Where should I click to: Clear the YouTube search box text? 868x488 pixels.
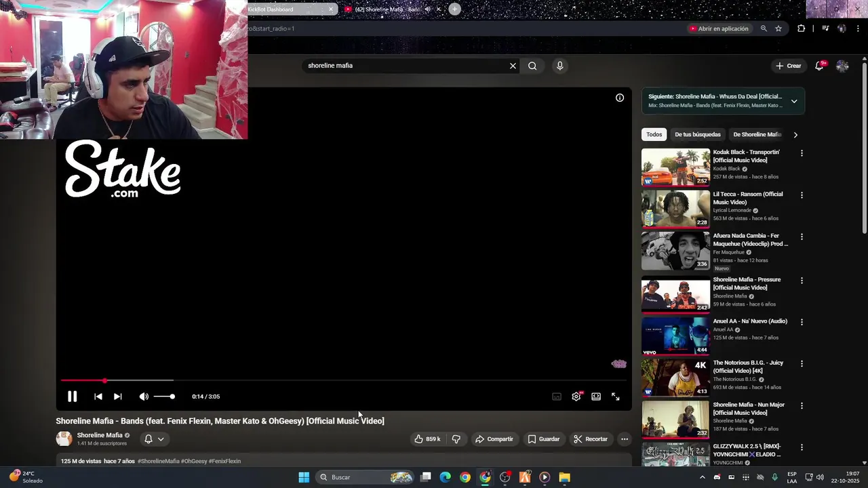pyautogui.click(x=513, y=66)
